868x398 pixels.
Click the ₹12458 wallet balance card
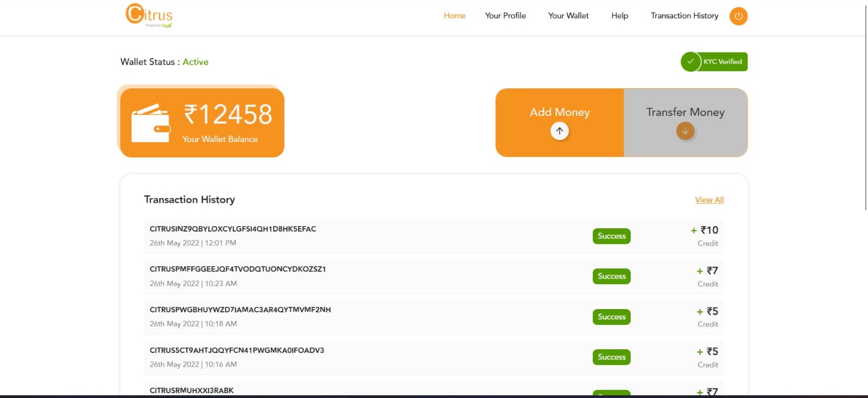tap(202, 123)
